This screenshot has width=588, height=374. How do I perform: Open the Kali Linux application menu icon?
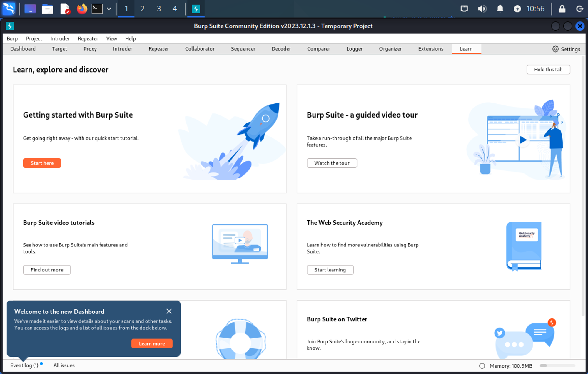[9, 9]
